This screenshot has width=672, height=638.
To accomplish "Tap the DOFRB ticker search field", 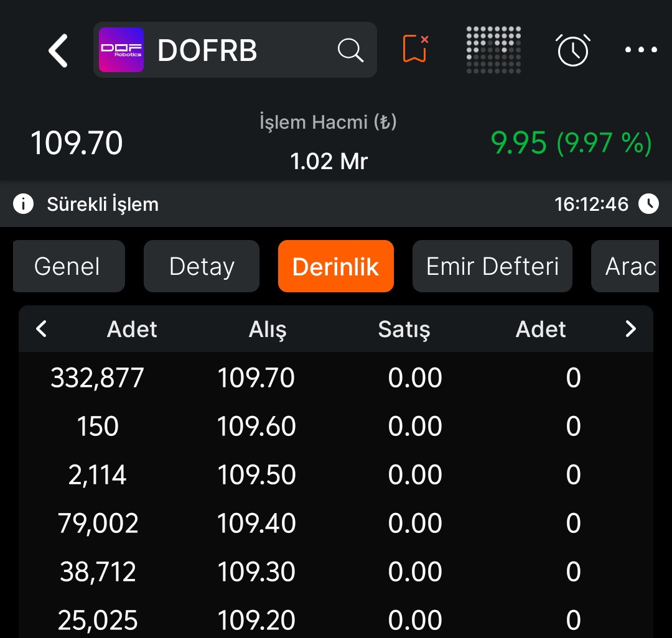I will [x=208, y=50].
